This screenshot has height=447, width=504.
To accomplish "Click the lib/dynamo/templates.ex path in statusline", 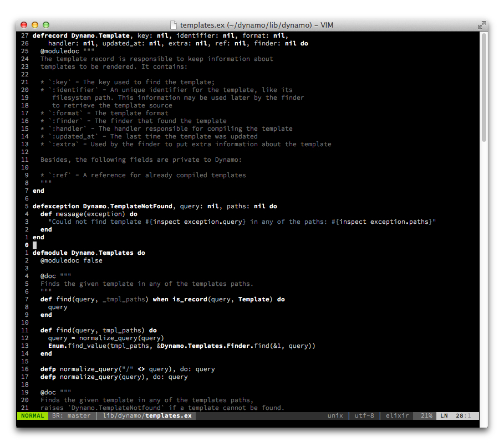I will (147, 415).
